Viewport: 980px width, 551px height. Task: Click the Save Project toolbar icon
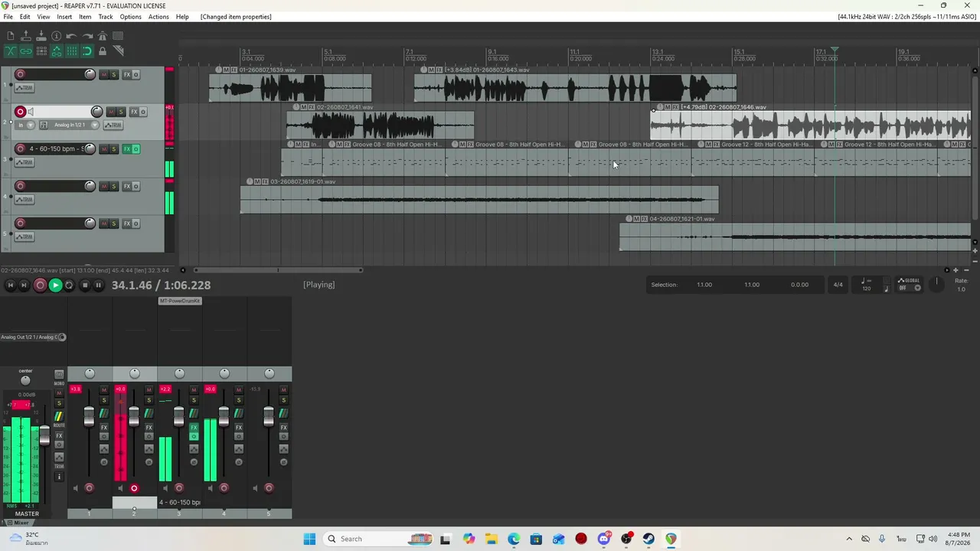click(41, 36)
